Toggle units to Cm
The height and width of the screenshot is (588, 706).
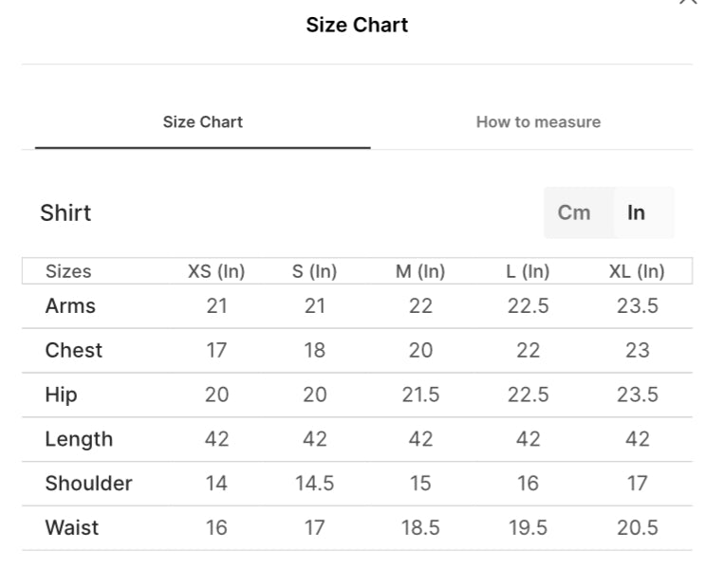point(574,212)
